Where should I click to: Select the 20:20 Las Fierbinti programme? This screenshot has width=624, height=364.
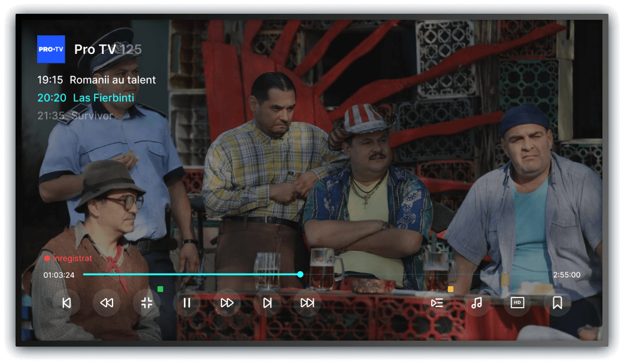(86, 98)
